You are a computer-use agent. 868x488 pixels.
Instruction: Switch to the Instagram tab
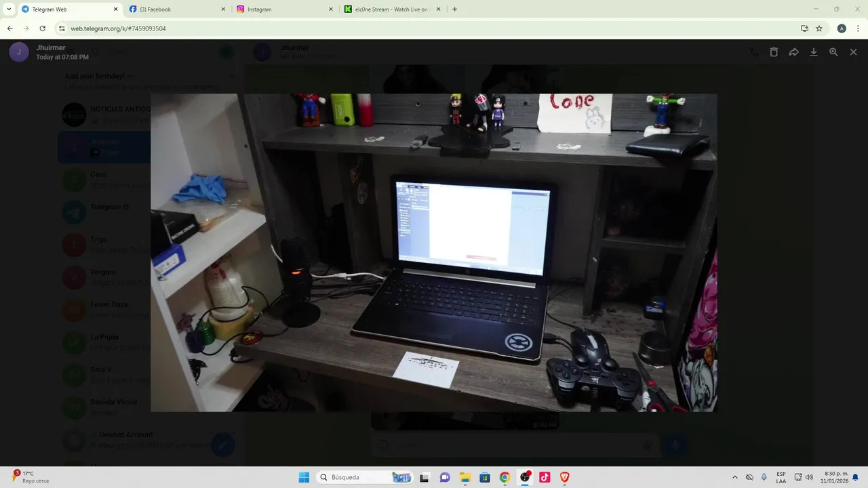click(283, 9)
